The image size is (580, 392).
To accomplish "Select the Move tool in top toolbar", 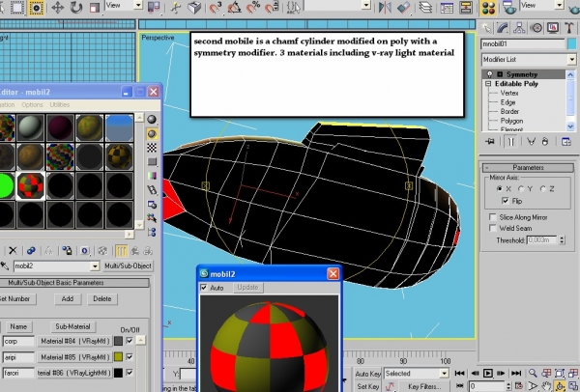I will (x=57, y=8).
